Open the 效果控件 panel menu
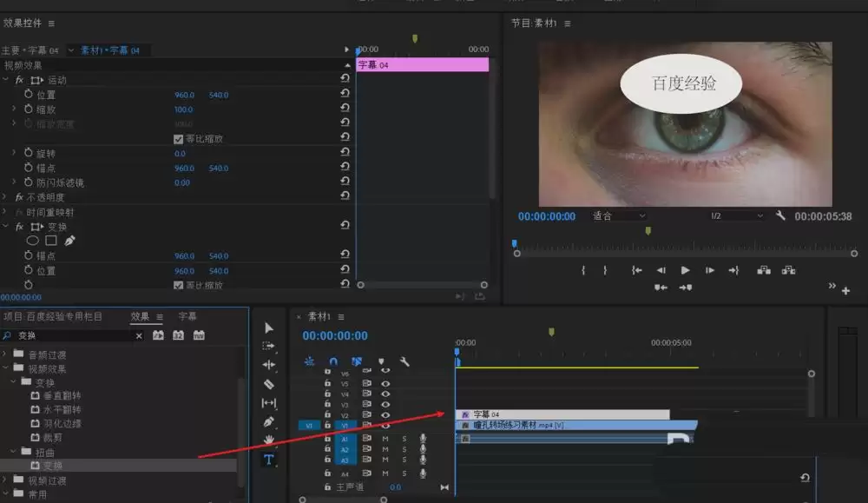This screenshot has height=503, width=868. pos(51,23)
